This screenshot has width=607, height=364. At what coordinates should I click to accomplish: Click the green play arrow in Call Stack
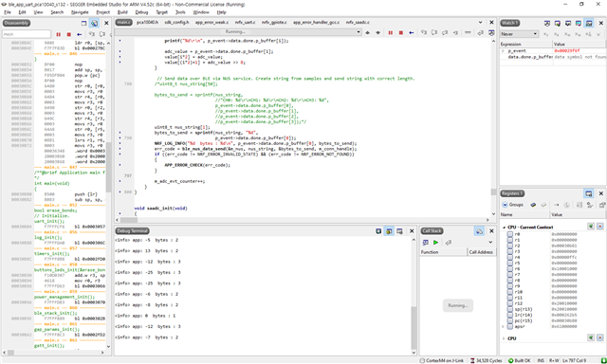pos(436,242)
